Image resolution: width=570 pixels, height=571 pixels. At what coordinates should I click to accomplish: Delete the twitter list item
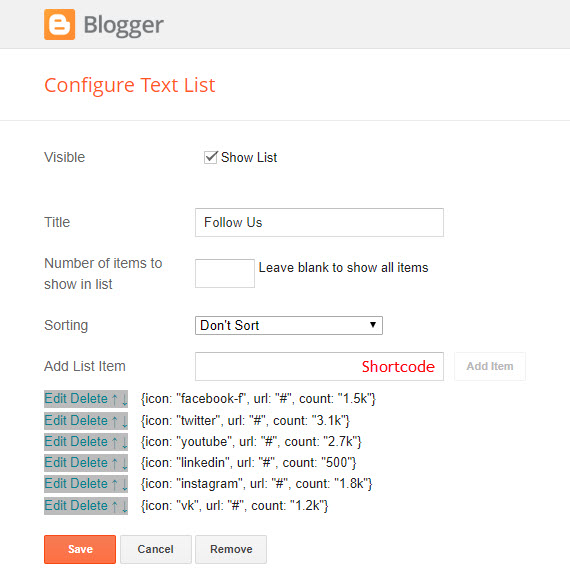click(89, 421)
